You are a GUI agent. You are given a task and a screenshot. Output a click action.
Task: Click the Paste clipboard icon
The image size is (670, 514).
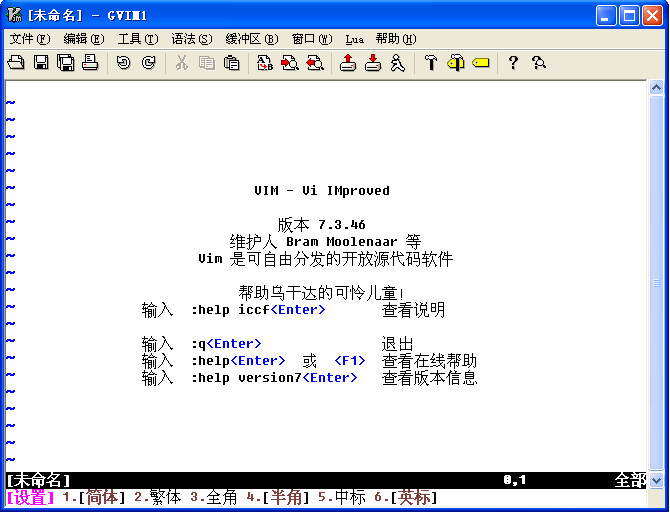tap(231, 63)
